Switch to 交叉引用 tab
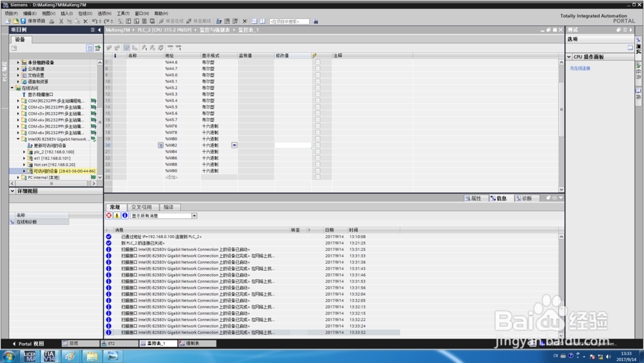This screenshot has width=644, height=363. pos(141,207)
